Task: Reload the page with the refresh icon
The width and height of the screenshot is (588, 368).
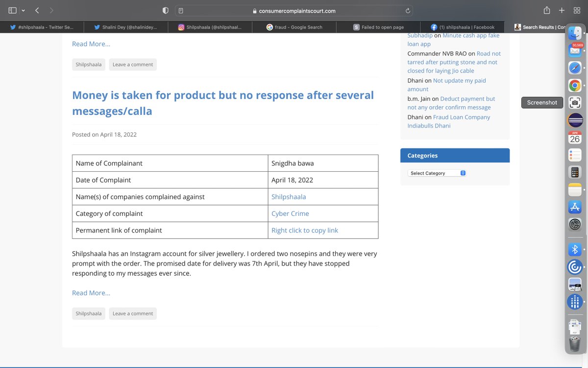Action: (408, 11)
